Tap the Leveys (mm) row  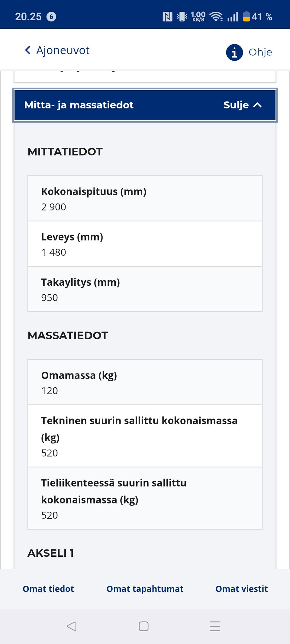point(145,244)
